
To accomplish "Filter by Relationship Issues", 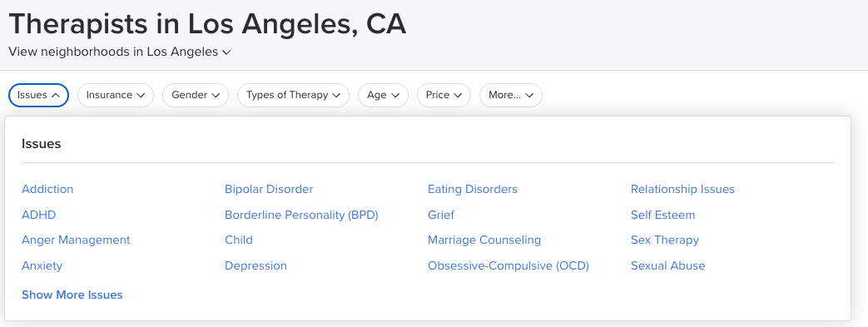I will point(682,189).
